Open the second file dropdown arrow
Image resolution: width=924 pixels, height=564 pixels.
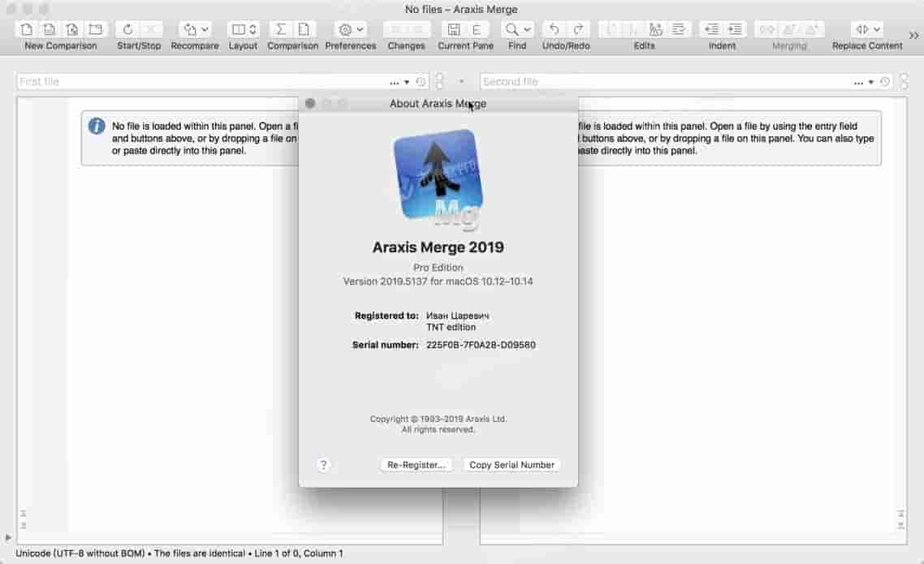(x=871, y=83)
